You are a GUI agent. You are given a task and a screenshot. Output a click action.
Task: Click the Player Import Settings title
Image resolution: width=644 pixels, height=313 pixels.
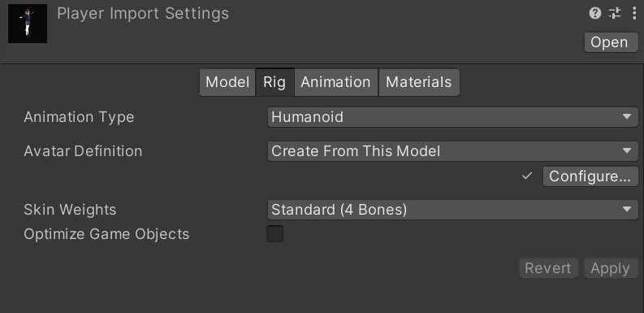pyautogui.click(x=143, y=14)
